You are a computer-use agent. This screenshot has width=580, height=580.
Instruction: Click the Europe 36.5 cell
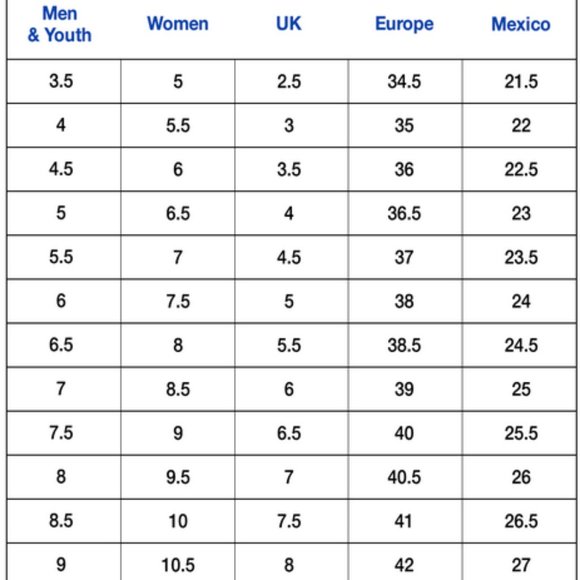point(405,213)
